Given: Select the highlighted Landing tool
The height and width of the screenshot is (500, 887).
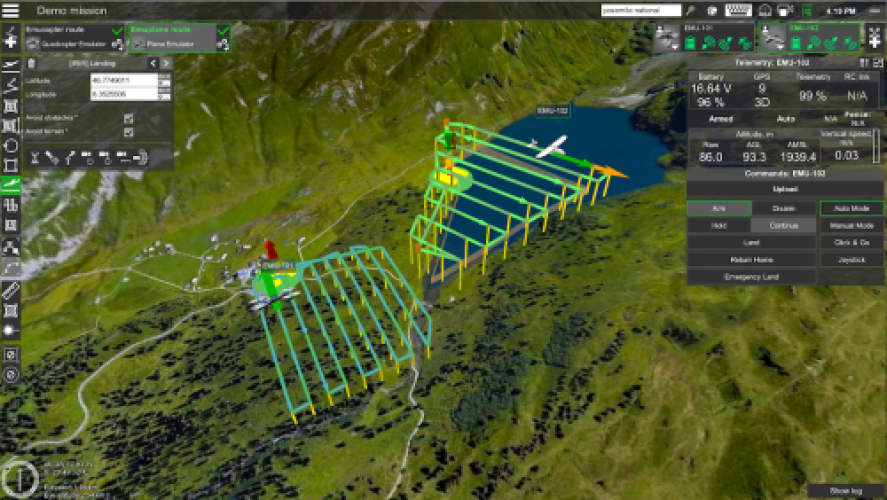Looking at the screenshot, I should click(x=11, y=185).
